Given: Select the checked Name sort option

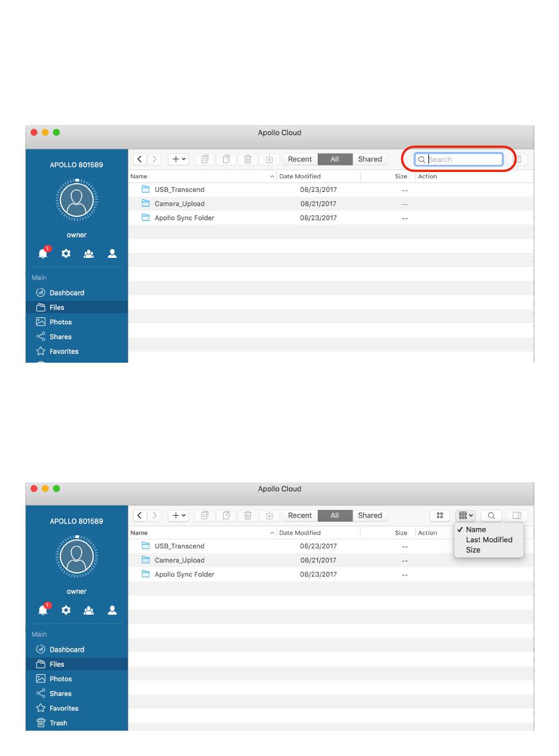Looking at the screenshot, I should (475, 529).
